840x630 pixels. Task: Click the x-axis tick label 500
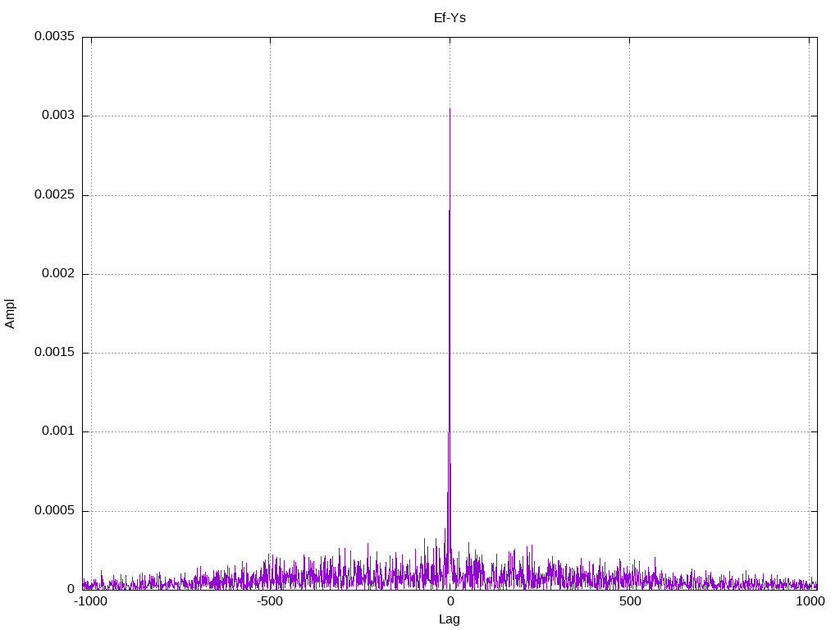click(x=630, y=601)
